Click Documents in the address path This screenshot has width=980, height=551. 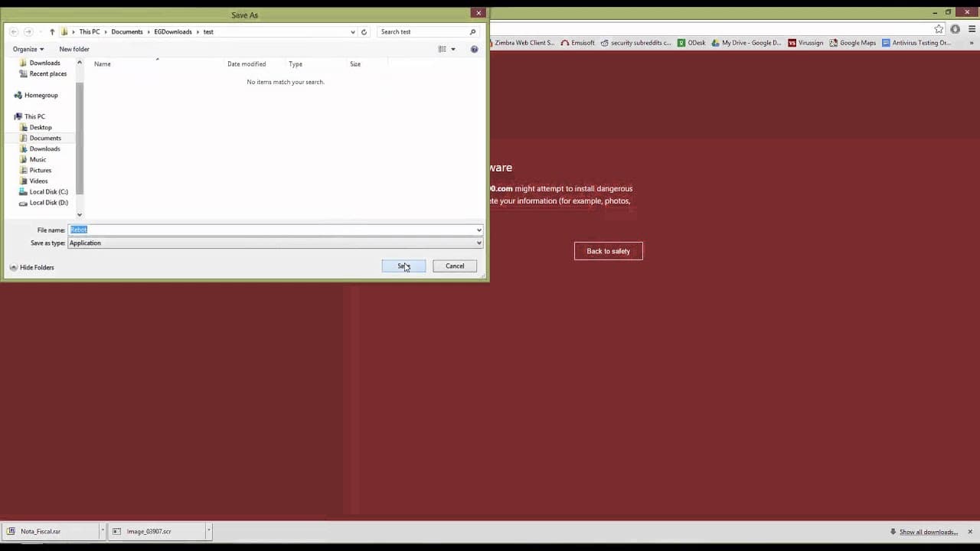click(127, 31)
